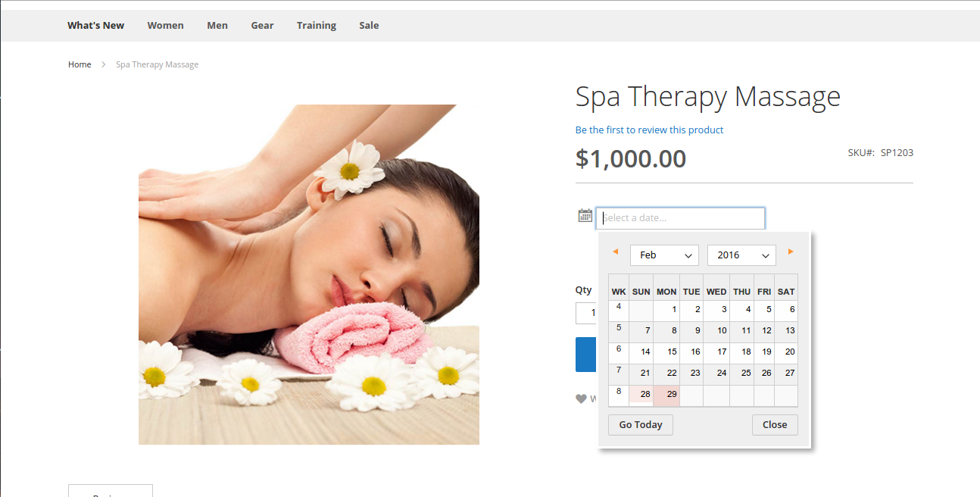Click the wishlist heart icon
The width and height of the screenshot is (980, 497).
tap(581, 399)
